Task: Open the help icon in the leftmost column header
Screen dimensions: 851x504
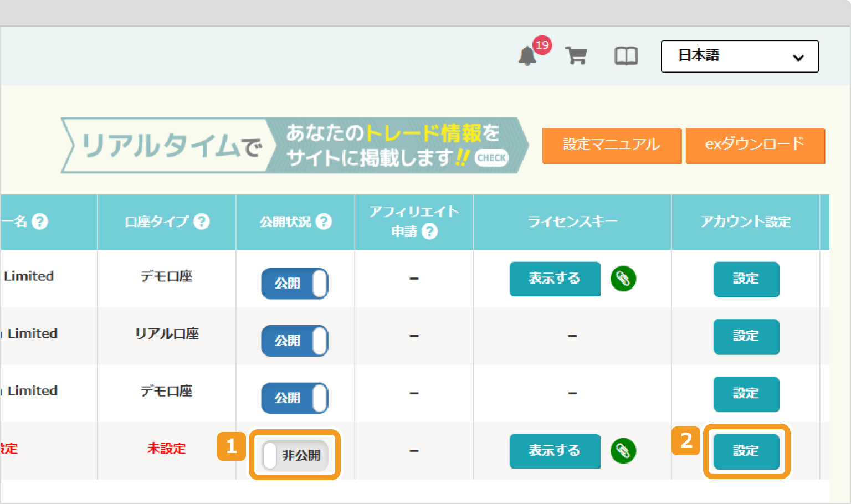Action: click(39, 221)
